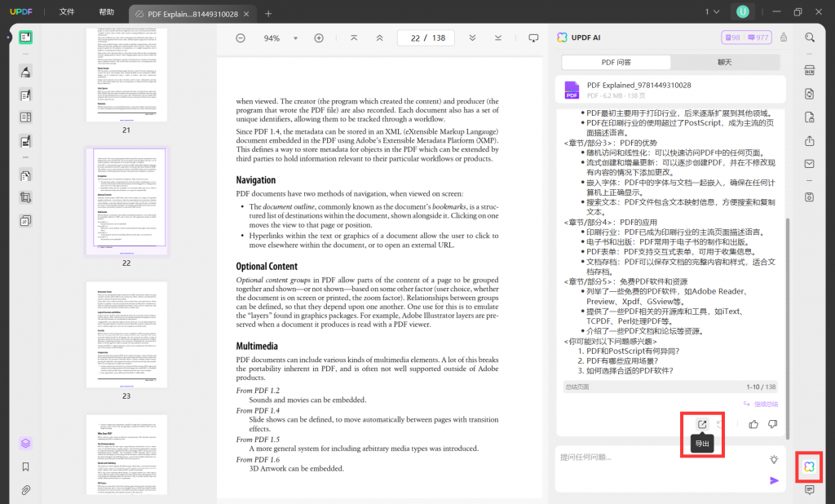Click suggested question PDF和PostScript有何异同

click(x=633, y=351)
